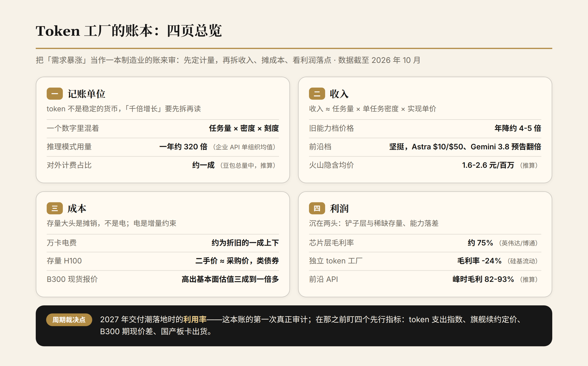Click the 二 badge beside 收入
This screenshot has width=588, height=366.
[317, 94]
